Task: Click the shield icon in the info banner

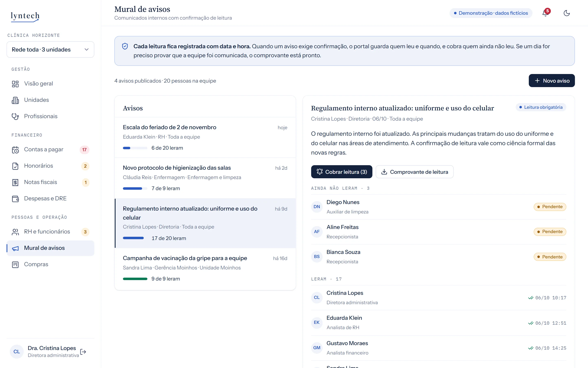Action: click(125, 46)
